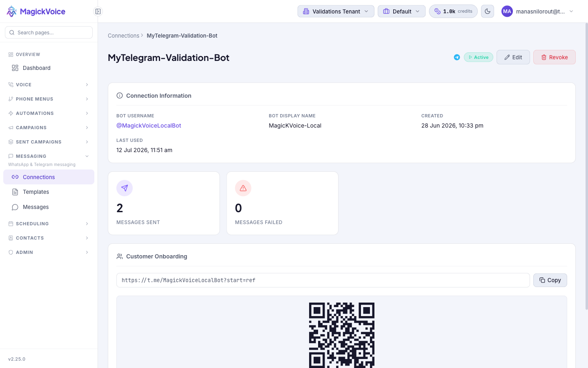
Task: Click the 1.0k credits badge
Action: 453,11
